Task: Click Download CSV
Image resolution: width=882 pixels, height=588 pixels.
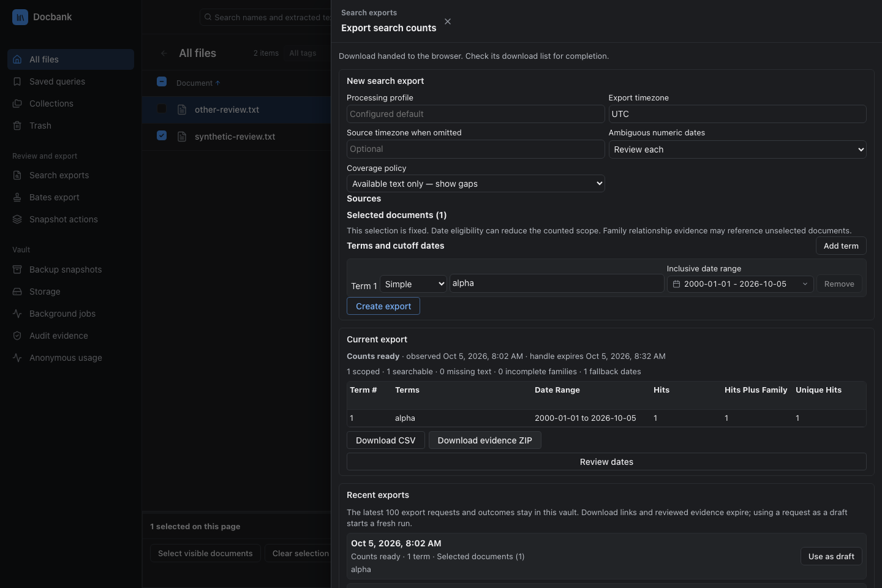Action: tap(386, 440)
